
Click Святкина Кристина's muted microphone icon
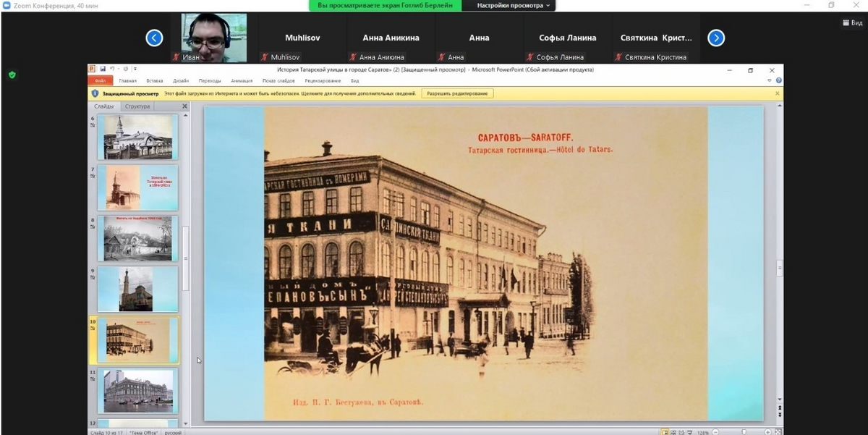coord(618,57)
